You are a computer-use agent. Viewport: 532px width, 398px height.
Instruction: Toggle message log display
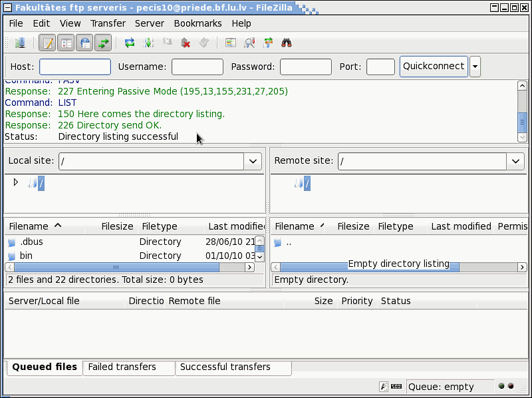(47, 43)
